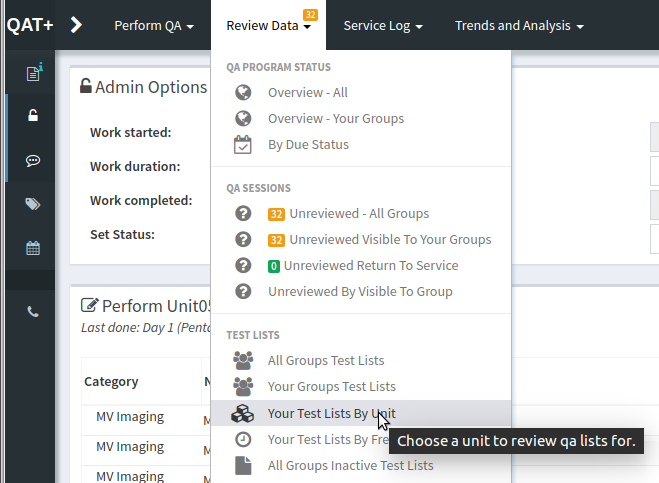This screenshot has width=659, height=483.
Task: Select Your Test Lists By Unit
Action: [361, 413]
